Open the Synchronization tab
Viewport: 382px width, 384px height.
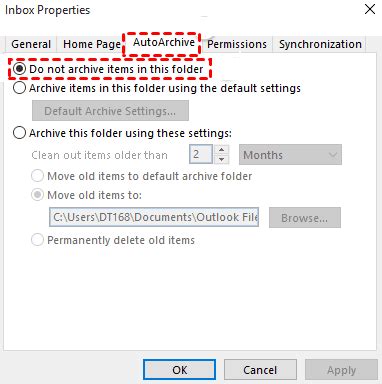pos(320,44)
